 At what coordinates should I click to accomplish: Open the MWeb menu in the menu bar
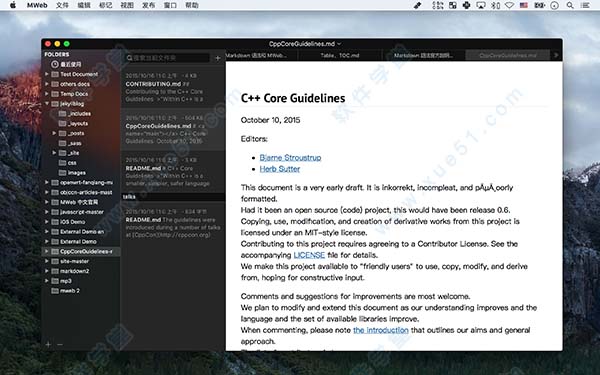click(37, 5)
